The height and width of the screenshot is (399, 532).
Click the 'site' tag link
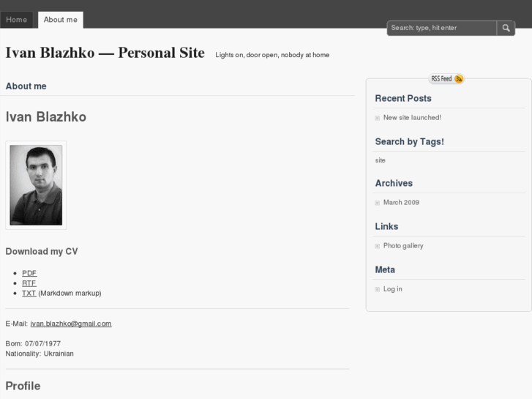click(x=381, y=160)
